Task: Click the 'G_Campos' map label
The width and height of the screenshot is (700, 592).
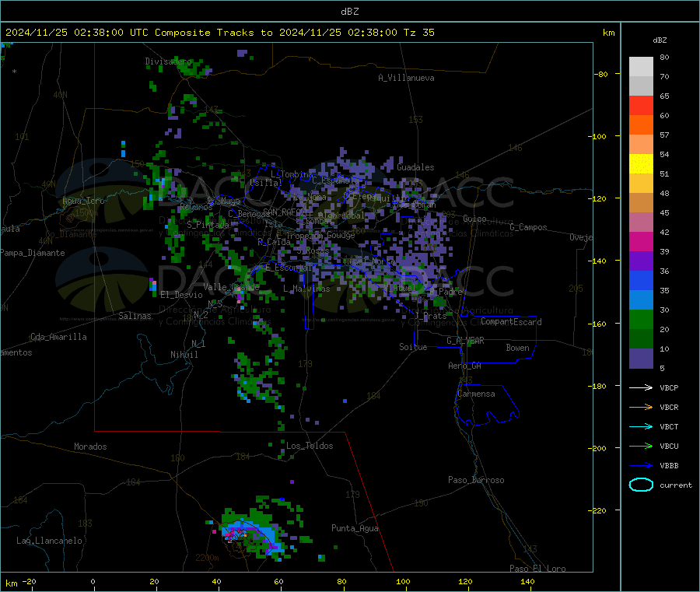Action: tap(528, 227)
